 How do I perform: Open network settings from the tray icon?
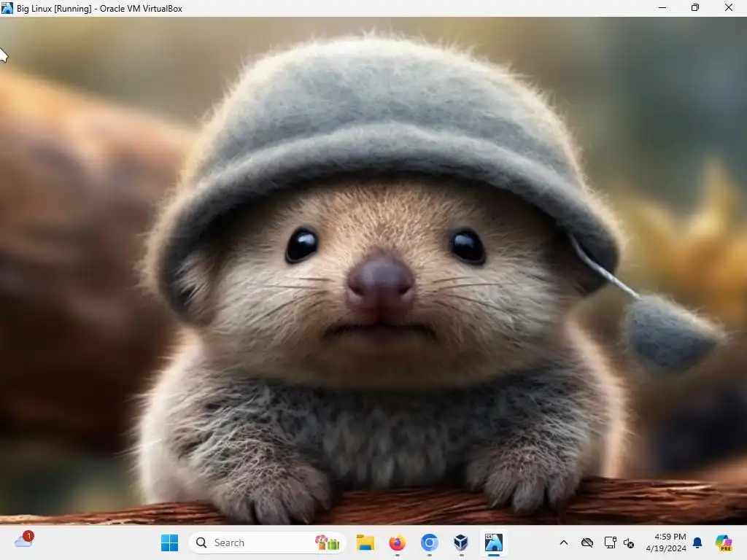pyautogui.click(x=610, y=542)
